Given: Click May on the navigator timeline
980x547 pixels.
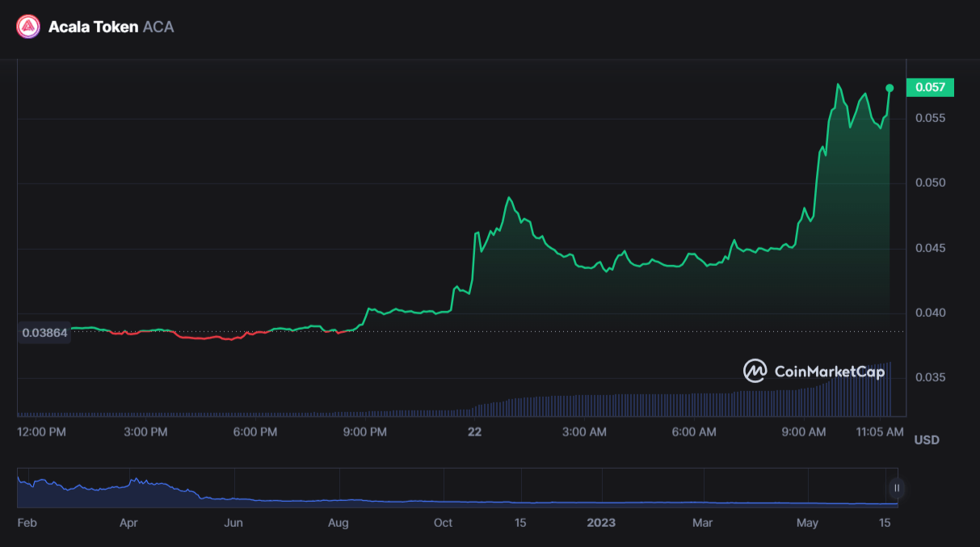Looking at the screenshot, I should (x=808, y=523).
